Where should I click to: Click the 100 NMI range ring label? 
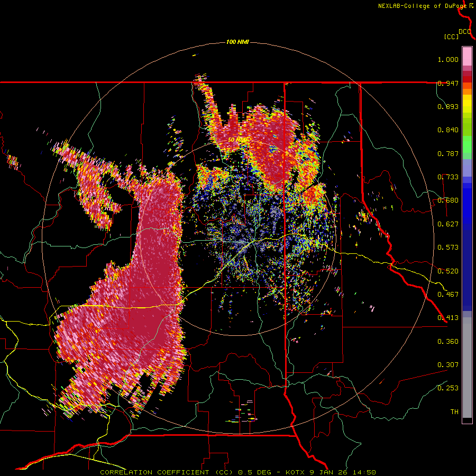tap(237, 42)
